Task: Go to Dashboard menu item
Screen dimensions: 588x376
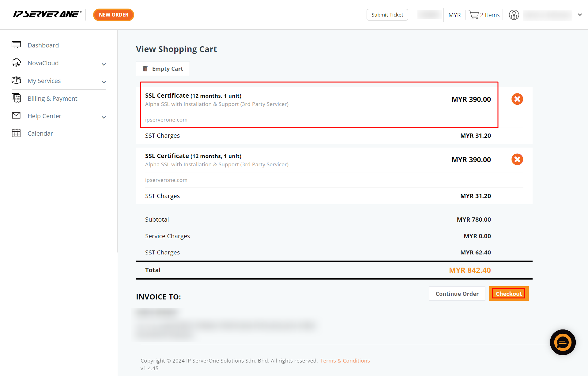Action: tap(43, 45)
